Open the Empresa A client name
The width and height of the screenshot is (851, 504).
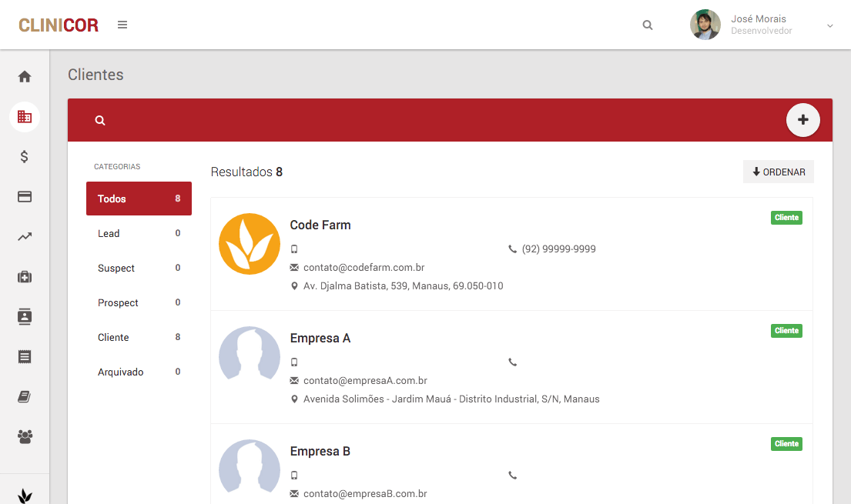(320, 339)
